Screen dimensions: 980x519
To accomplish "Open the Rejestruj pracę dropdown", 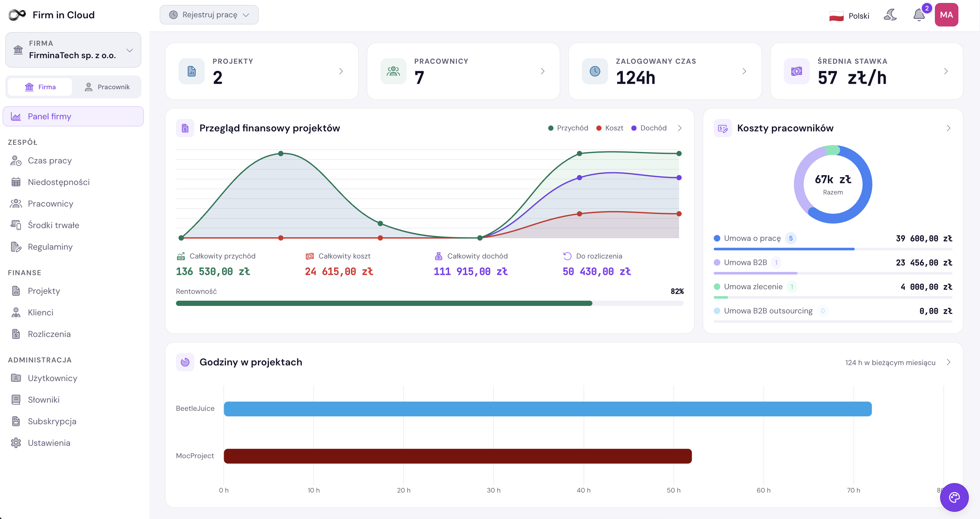I will pyautogui.click(x=209, y=15).
